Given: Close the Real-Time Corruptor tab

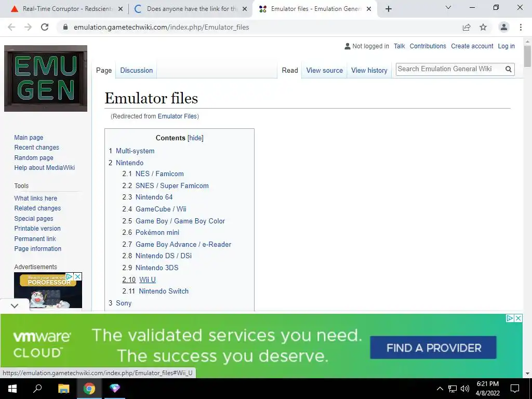Looking at the screenshot, I should coord(120,9).
